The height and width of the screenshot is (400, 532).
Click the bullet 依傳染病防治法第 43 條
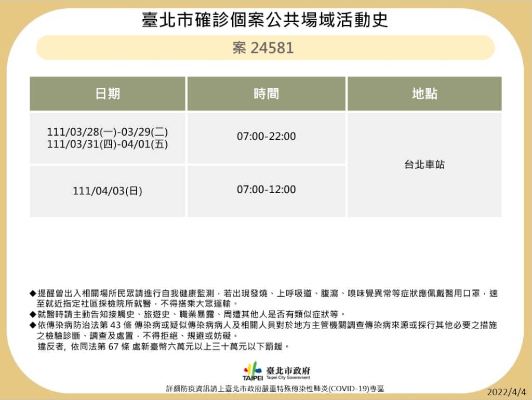pos(263,325)
